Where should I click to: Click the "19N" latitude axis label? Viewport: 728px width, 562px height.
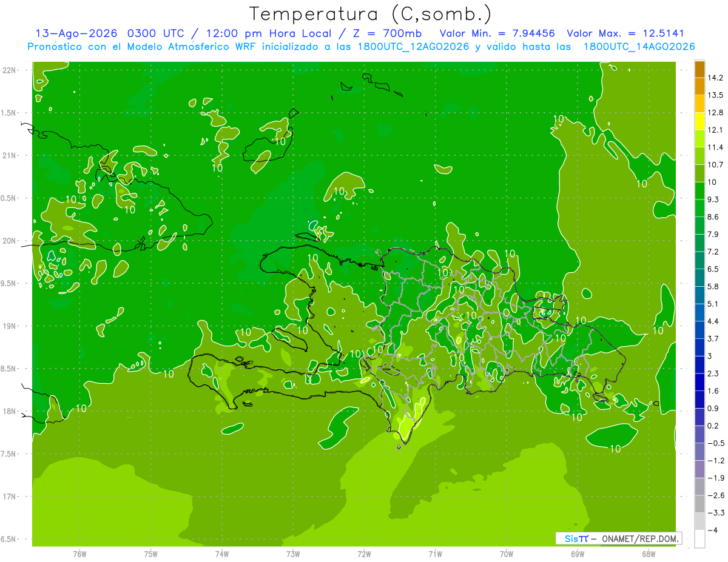pyautogui.click(x=10, y=326)
